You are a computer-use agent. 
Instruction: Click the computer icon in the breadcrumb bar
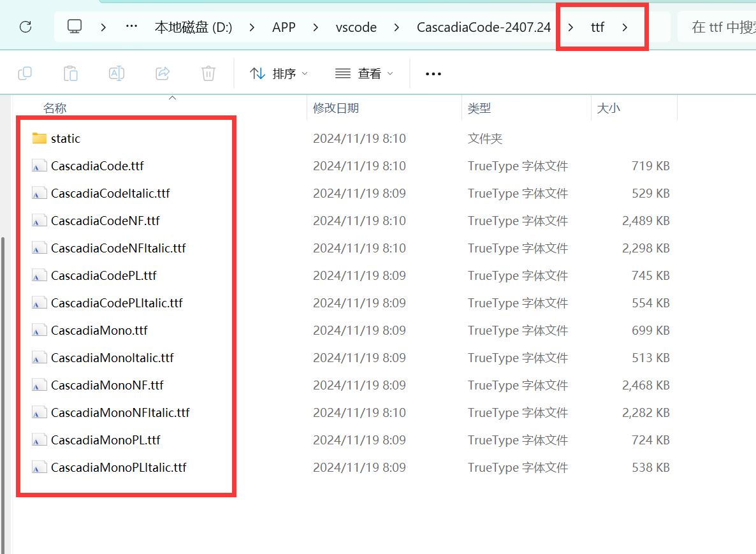coord(75,27)
